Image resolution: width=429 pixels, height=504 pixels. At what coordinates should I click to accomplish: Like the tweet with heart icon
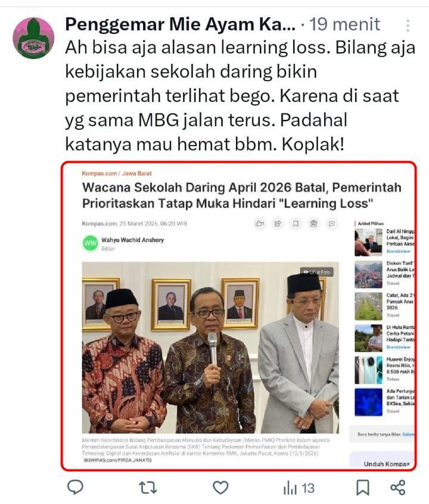(220, 488)
